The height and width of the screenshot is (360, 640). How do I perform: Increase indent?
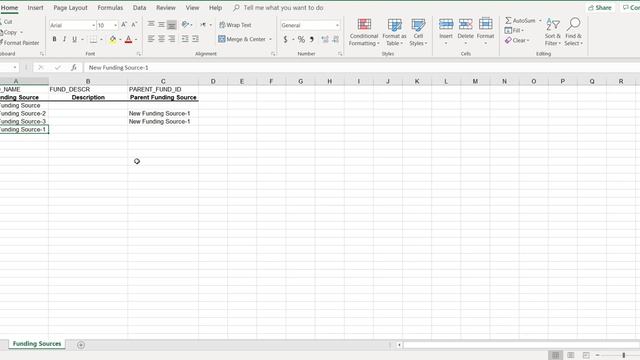[196, 39]
